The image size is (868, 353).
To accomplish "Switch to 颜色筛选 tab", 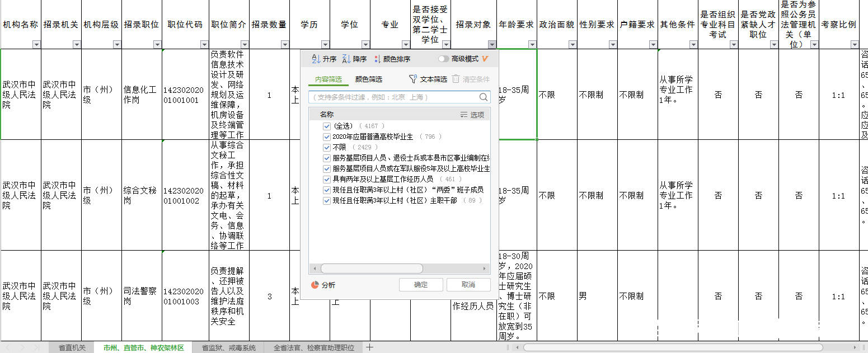I will pyautogui.click(x=369, y=79).
